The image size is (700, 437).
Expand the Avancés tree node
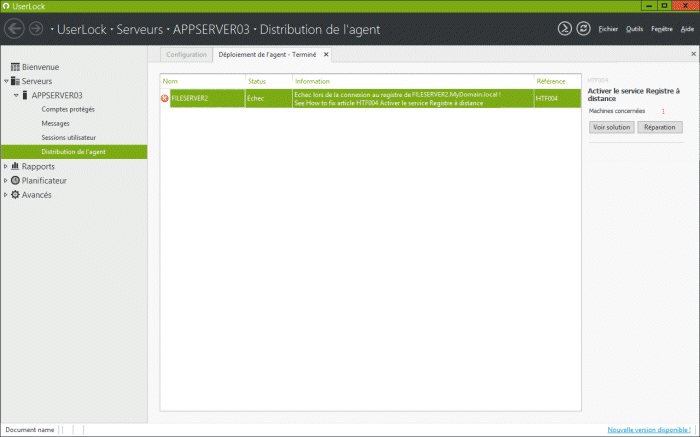6,195
